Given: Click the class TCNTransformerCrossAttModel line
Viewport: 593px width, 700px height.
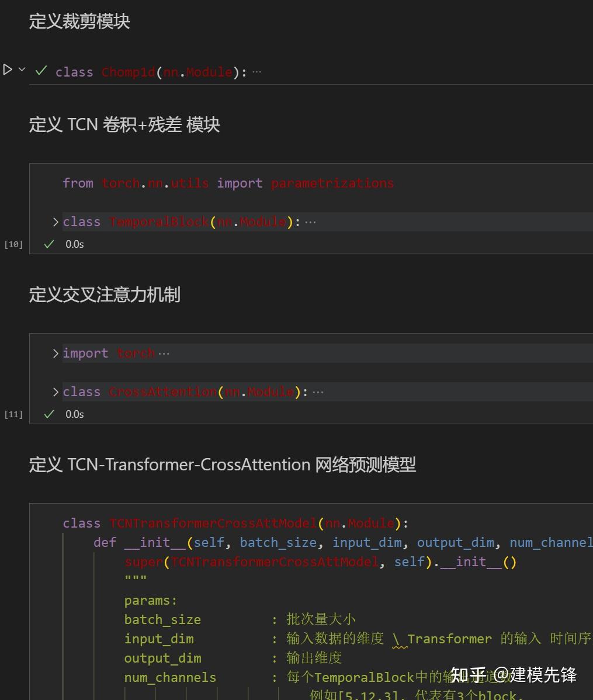Looking at the screenshot, I should pos(234,523).
